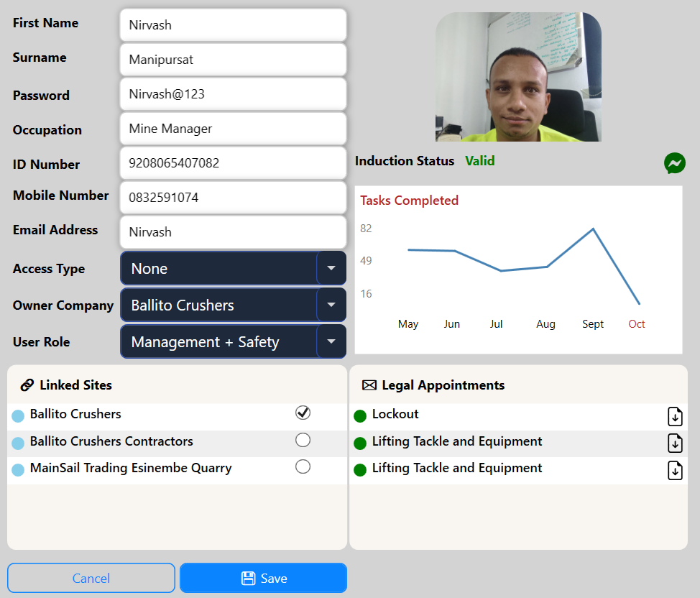The height and width of the screenshot is (598, 700).
Task: Click the envelope icon beside Legal Appointments
Action: [x=369, y=385]
